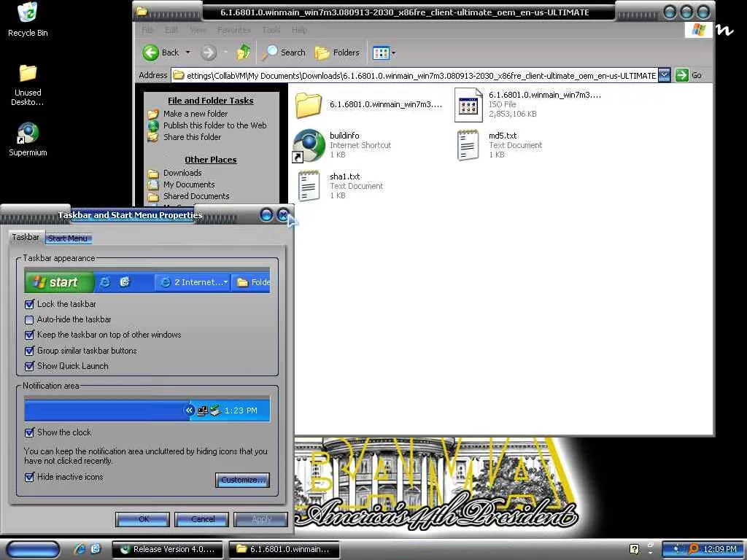Open the Favorites menu in Explorer
This screenshot has height=560, width=747.
point(234,30)
